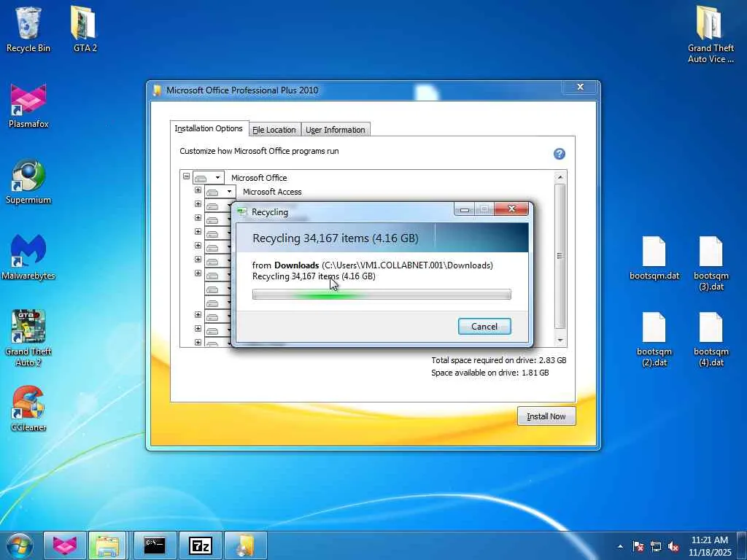Click the Plasmafox taskbar icon
The image size is (747, 560).
65,545
